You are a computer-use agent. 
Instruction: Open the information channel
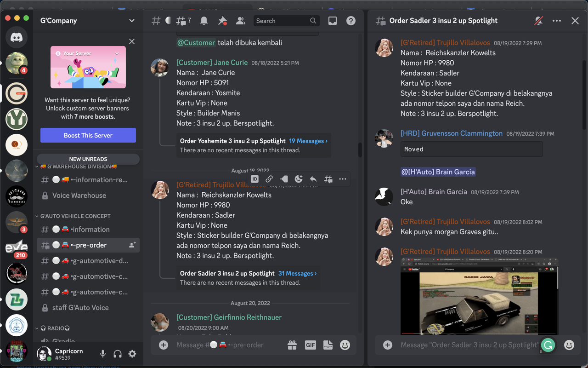(88, 230)
